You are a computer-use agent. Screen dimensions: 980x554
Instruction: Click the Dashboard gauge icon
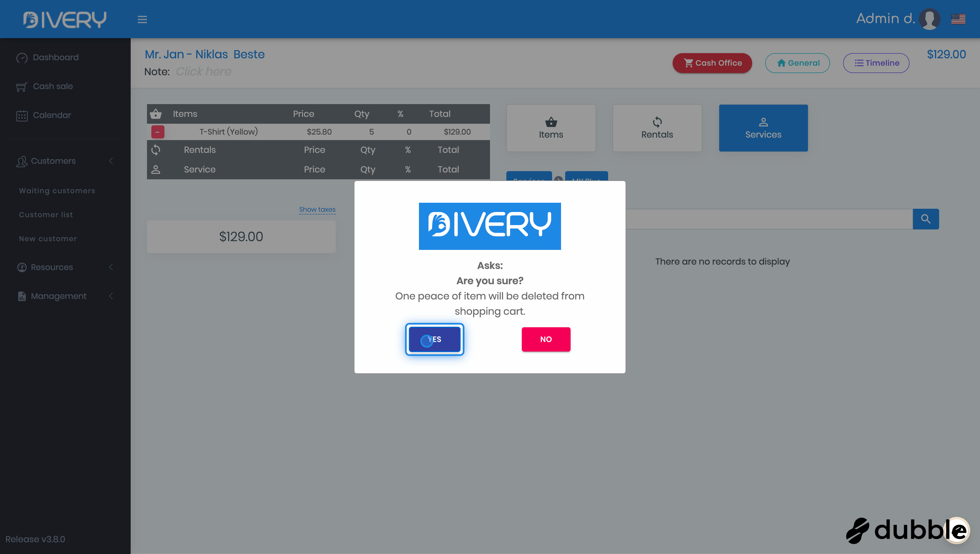(22, 57)
